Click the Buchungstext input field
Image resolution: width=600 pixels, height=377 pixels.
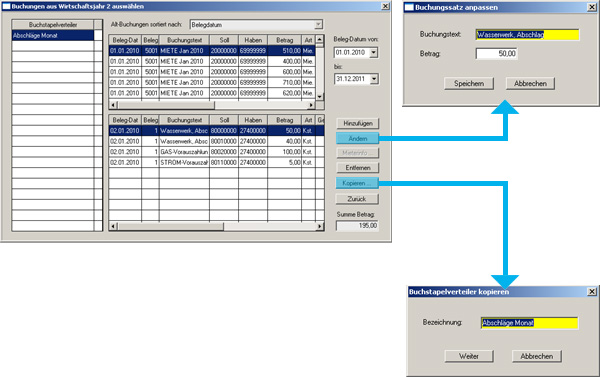(527, 35)
